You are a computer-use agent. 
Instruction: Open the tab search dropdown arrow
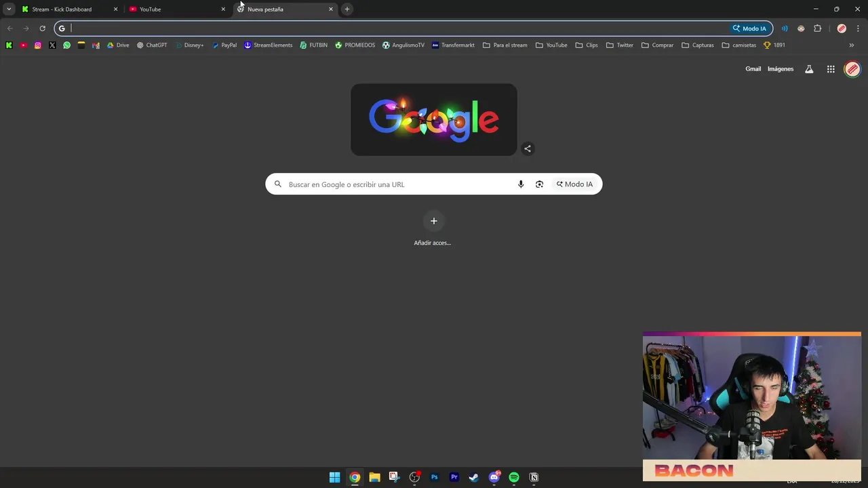(9, 9)
